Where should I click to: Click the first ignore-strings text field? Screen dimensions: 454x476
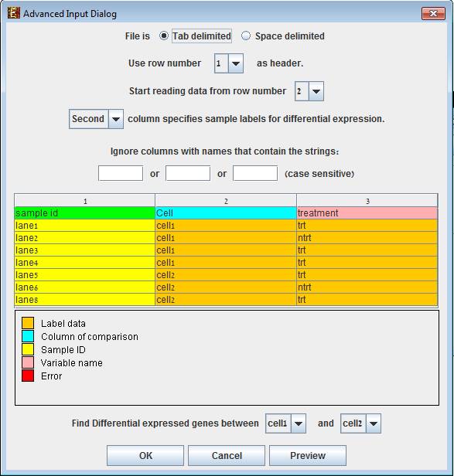tap(121, 173)
